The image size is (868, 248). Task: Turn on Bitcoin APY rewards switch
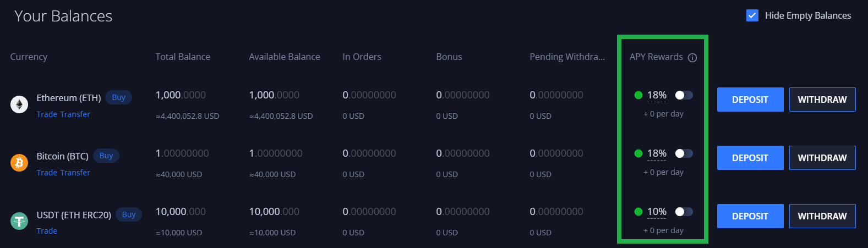point(684,153)
